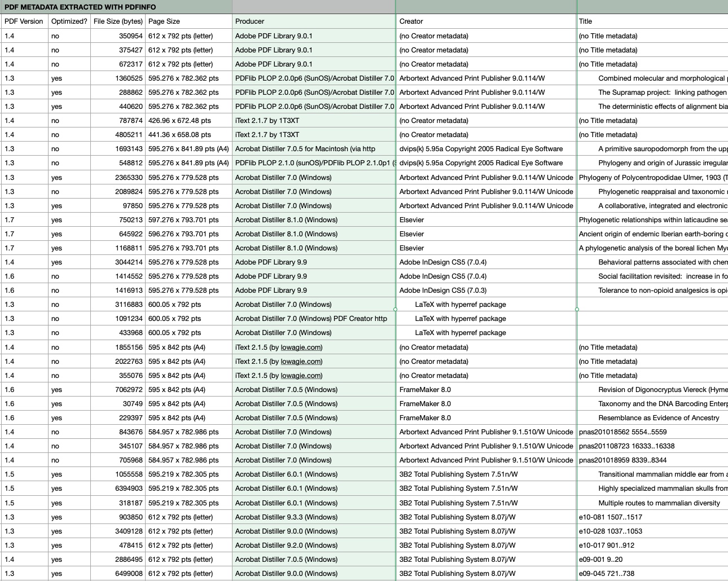Click the left selection handle on the Producer column

tap(395, 309)
